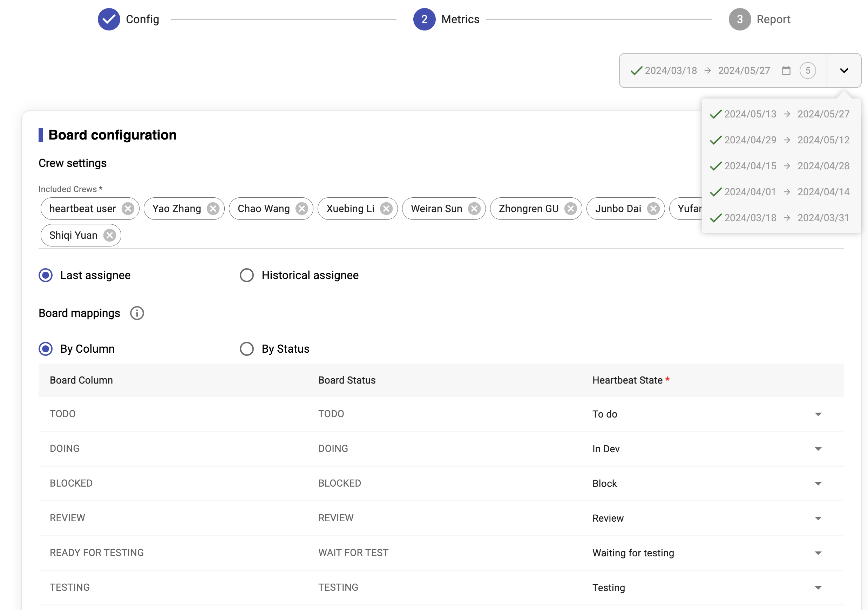Choose the Last assignee radio button
The height and width of the screenshot is (610, 868).
click(x=46, y=275)
